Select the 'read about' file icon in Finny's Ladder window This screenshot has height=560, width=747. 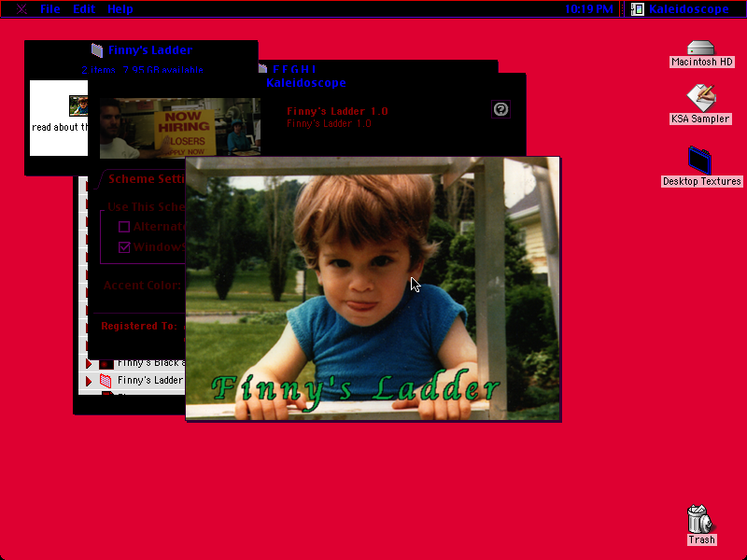click(78, 105)
